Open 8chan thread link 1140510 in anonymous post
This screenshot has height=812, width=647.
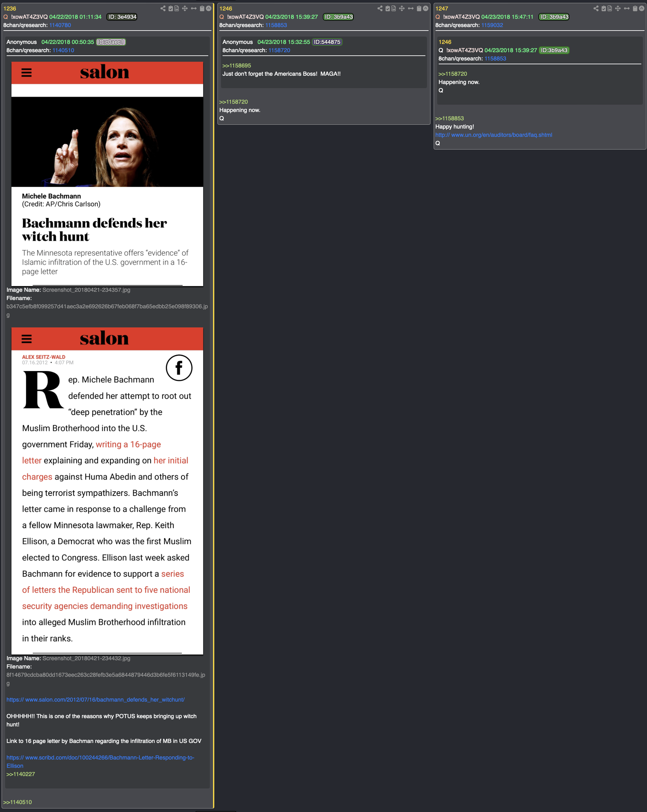(63, 50)
